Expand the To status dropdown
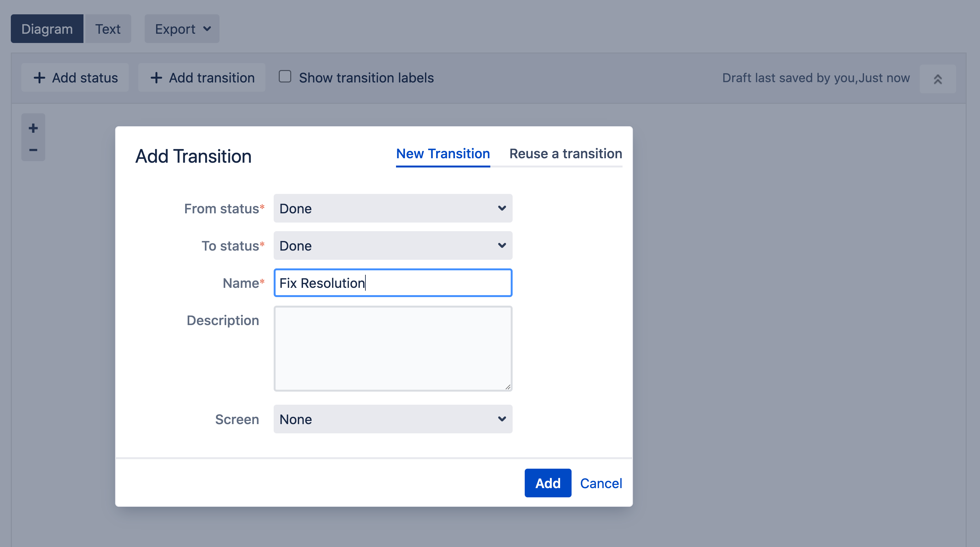 [393, 245]
